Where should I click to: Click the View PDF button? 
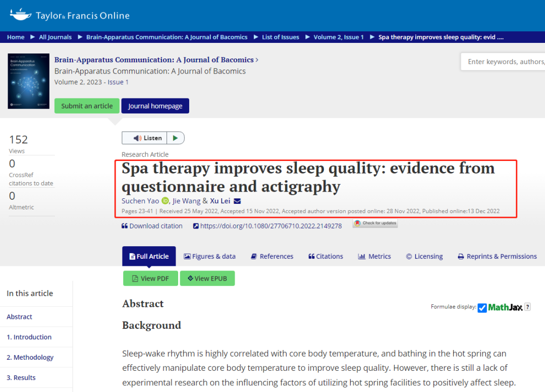coord(150,278)
